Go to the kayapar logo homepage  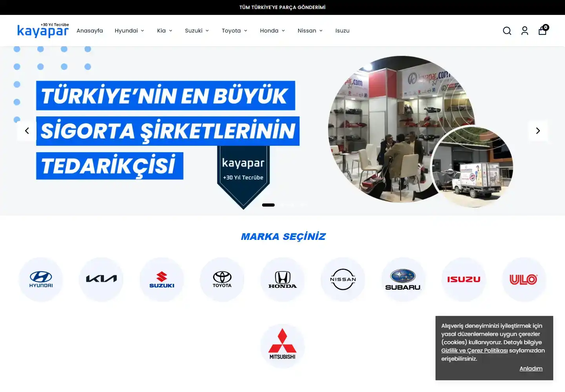(43, 30)
